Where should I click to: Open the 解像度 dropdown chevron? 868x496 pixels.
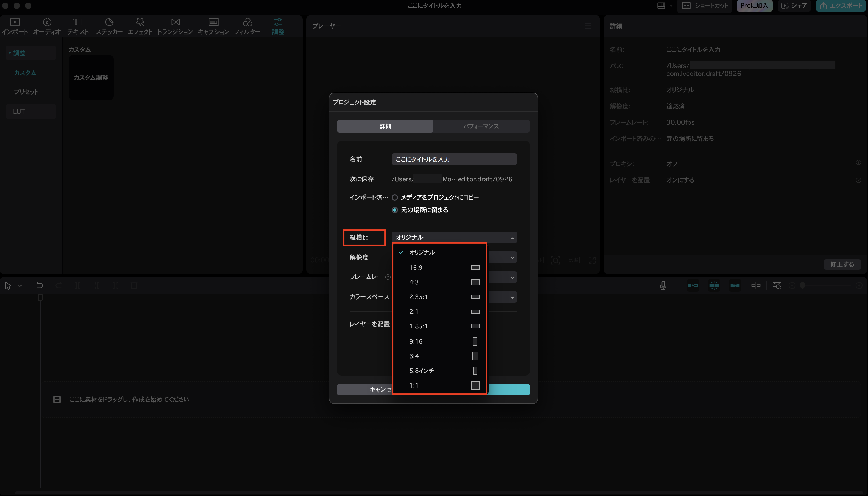click(x=512, y=257)
